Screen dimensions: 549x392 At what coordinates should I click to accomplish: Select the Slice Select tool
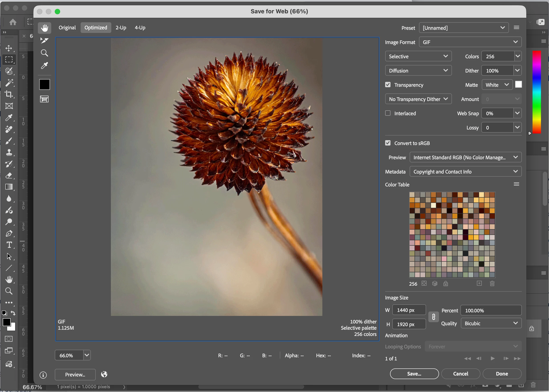pyautogui.click(x=44, y=40)
